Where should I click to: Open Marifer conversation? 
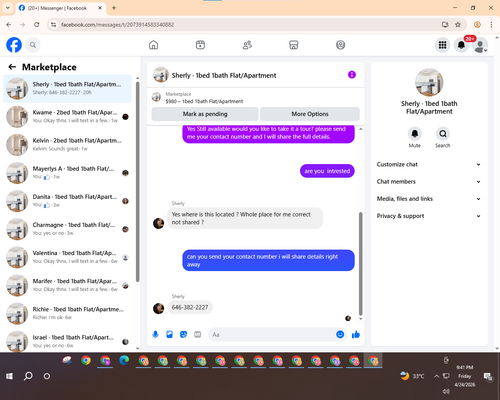67,285
